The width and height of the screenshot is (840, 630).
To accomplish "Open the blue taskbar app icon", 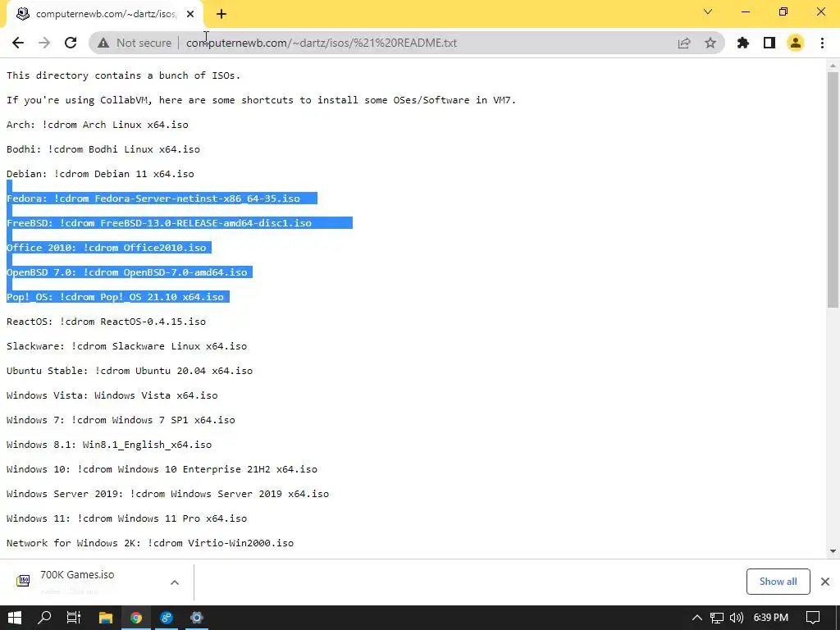I will tap(167, 618).
